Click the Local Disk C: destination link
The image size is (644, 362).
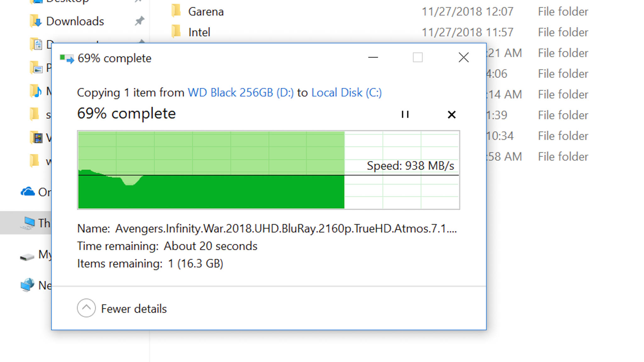coord(347,92)
